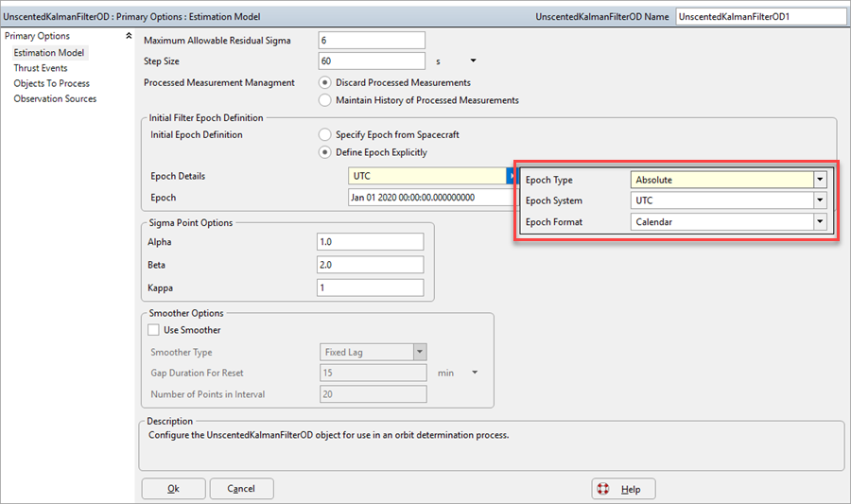Open the Epoch System dropdown
The image size is (851, 504).
click(x=820, y=200)
